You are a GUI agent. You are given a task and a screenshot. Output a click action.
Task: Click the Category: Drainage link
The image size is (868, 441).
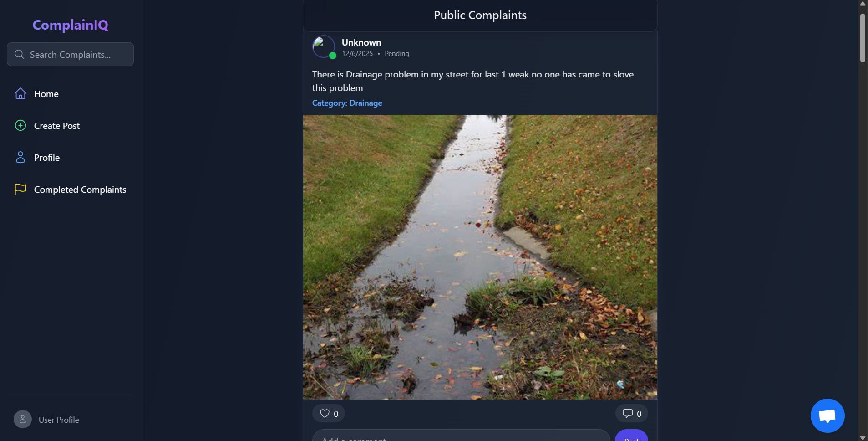[347, 103]
